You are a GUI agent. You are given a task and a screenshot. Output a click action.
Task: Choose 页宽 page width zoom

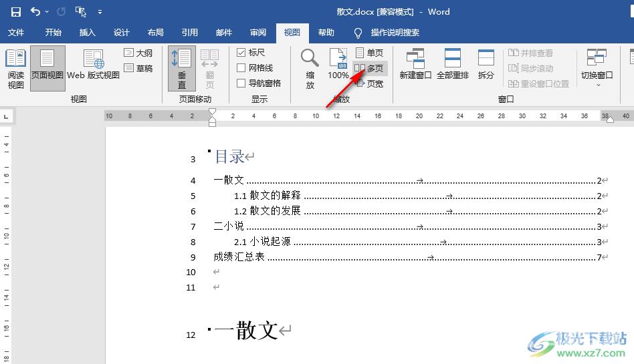pos(370,83)
